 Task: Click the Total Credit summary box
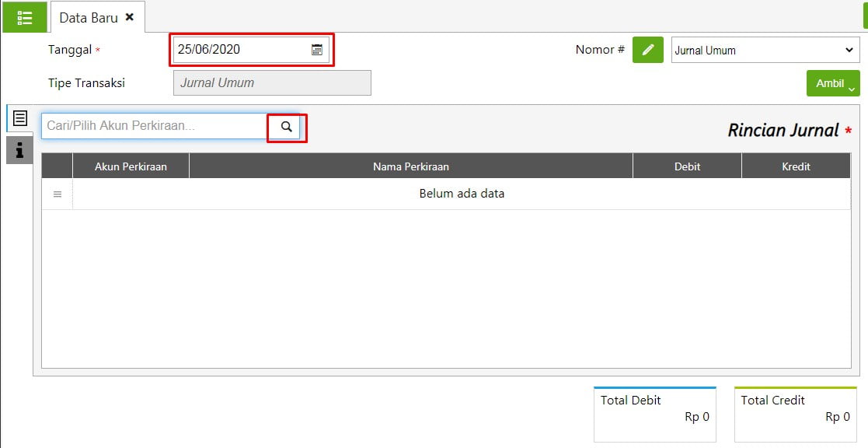coord(795,414)
